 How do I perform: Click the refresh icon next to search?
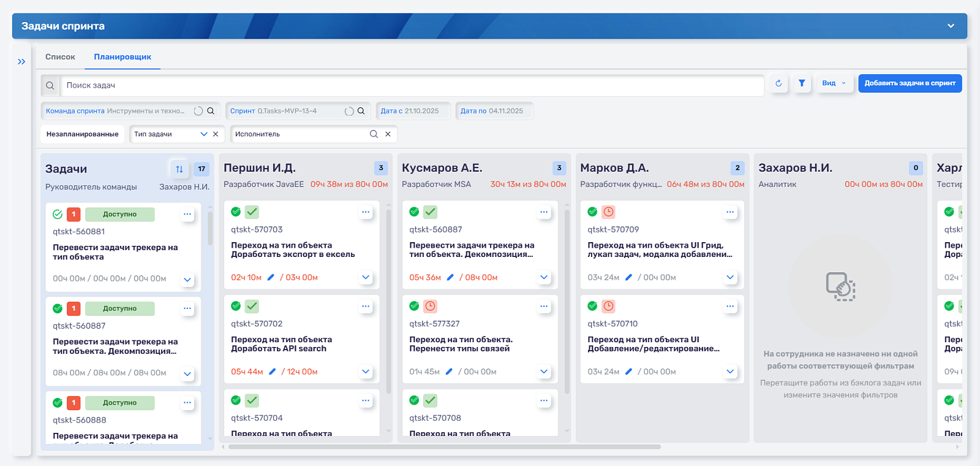(778, 83)
